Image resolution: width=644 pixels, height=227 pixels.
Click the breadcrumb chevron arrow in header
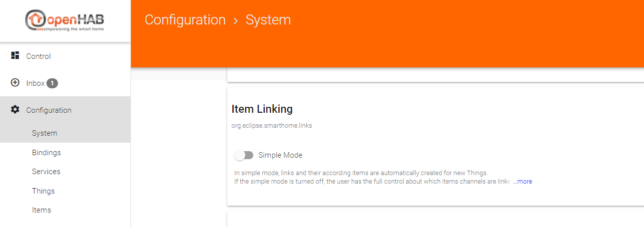click(236, 21)
